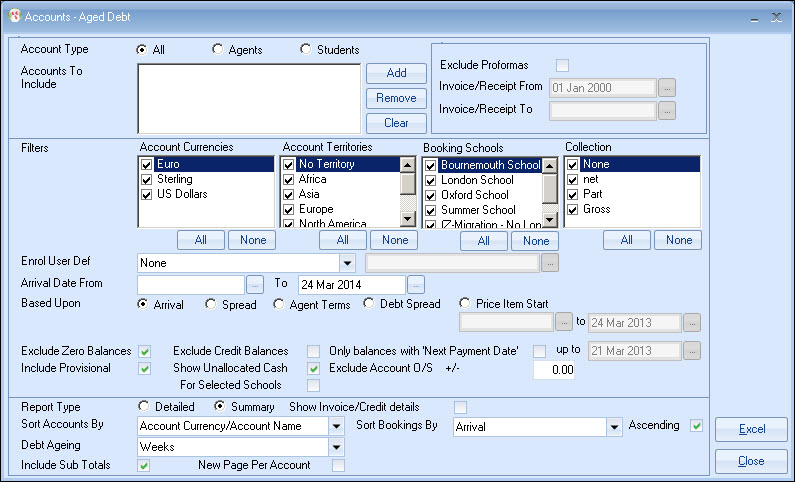Open the 'up to' date picker button
The height and width of the screenshot is (482, 795).
(692, 351)
